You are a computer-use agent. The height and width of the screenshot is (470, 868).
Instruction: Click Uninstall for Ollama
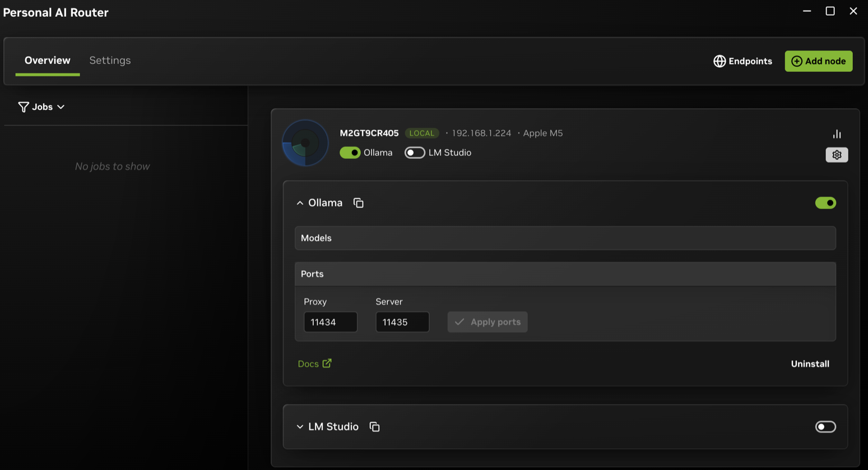(x=810, y=363)
